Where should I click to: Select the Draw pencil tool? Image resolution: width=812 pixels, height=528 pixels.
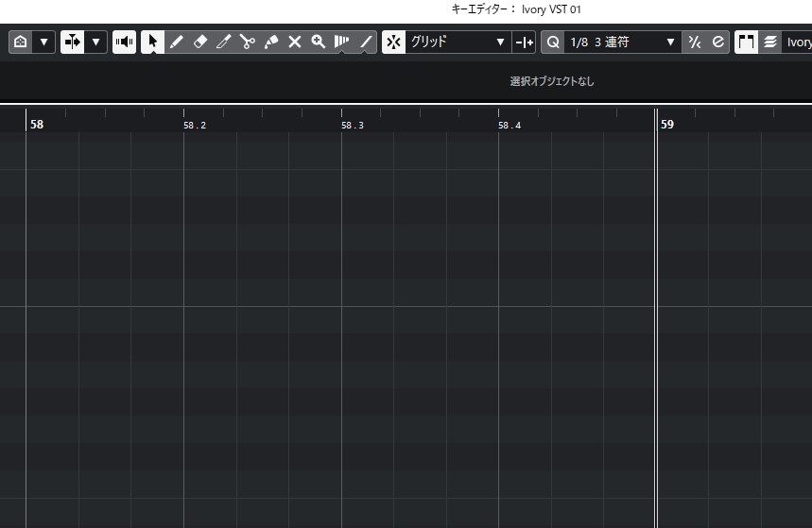pyautogui.click(x=177, y=43)
